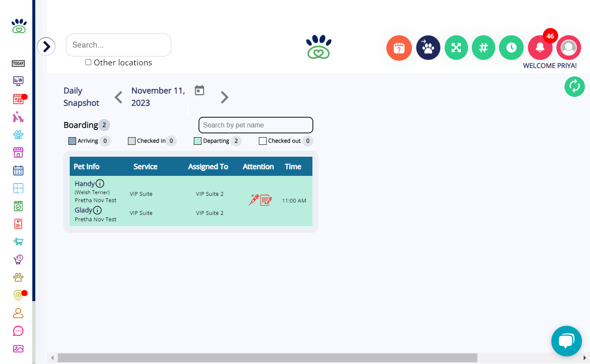Open the orange person profile sidebar icon
Viewport: 590px width, 364px height.
click(x=18, y=313)
